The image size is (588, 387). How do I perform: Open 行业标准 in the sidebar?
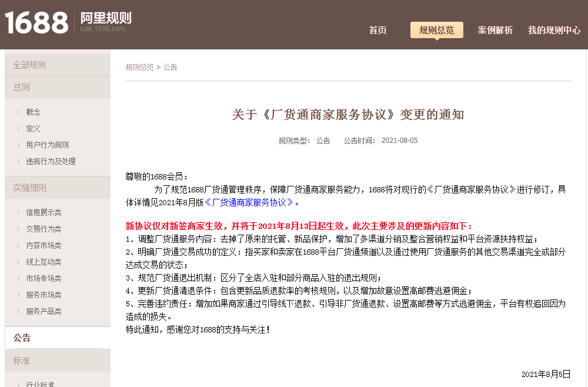point(40,384)
